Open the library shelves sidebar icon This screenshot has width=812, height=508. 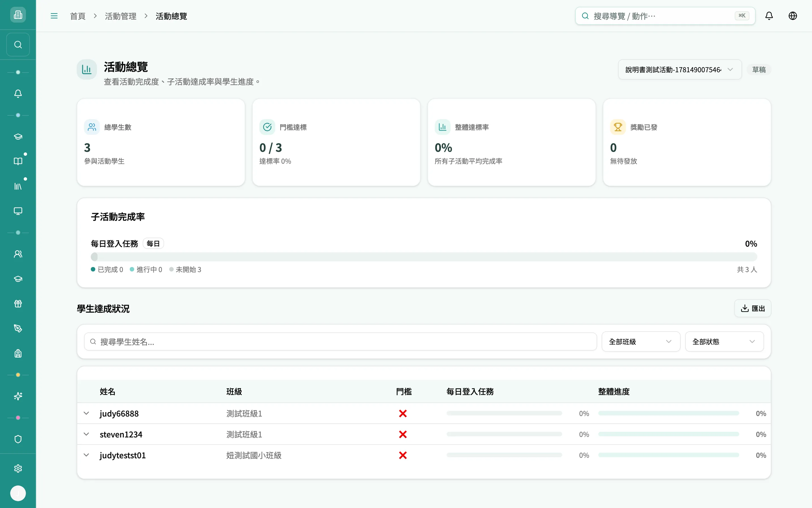[x=18, y=186]
